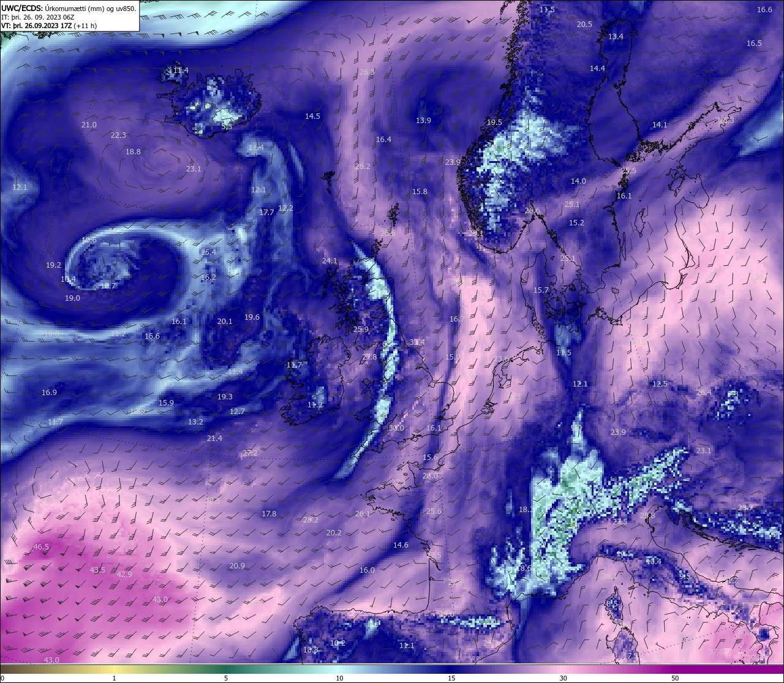784x683 pixels.
Task: Click the 18.8 value label
Action: [133, 152]
